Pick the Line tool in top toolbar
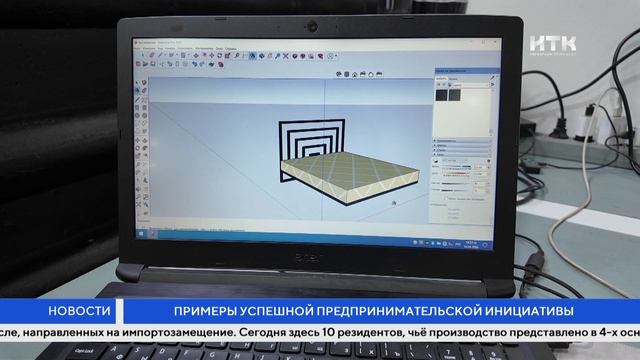 click(x=160, y=56)
